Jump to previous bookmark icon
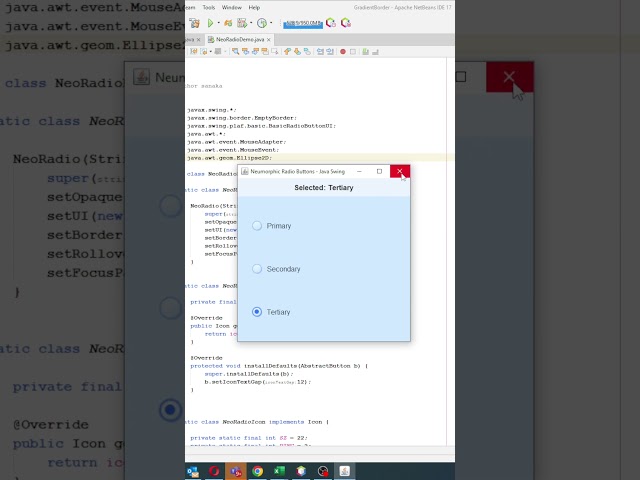Screen dimensions: 640x480 click(287, 51)
